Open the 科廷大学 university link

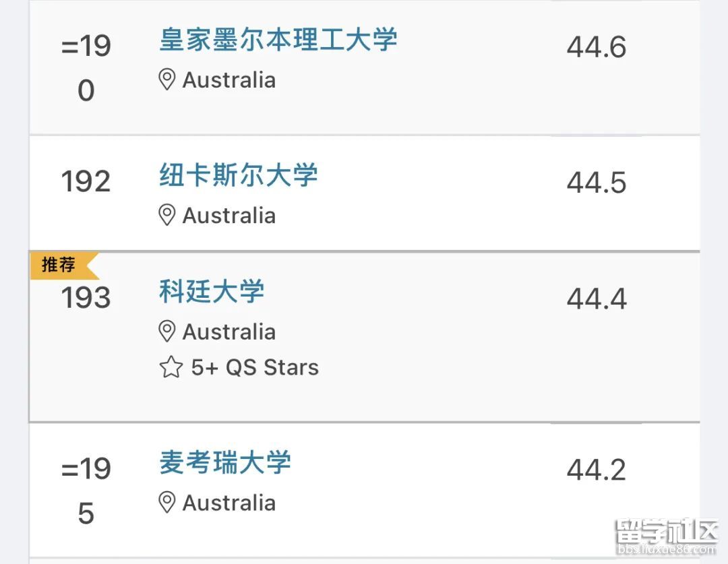click(x=212, y=291)
